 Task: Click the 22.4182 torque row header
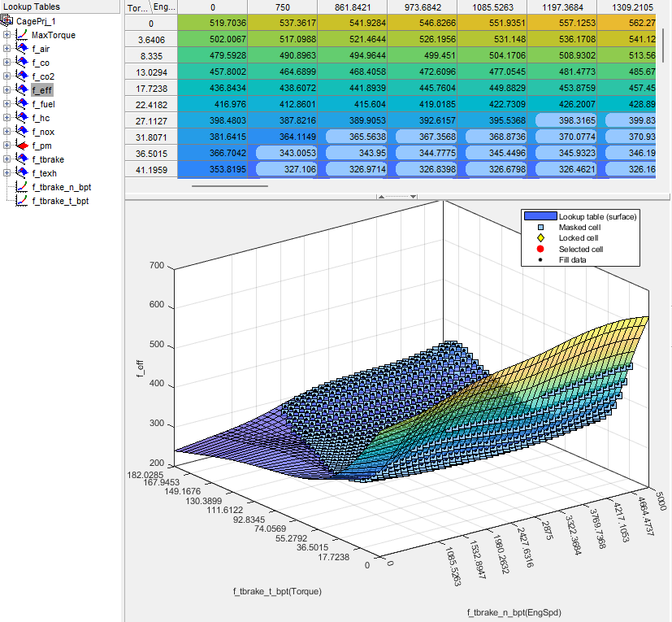tap(141, 104)
